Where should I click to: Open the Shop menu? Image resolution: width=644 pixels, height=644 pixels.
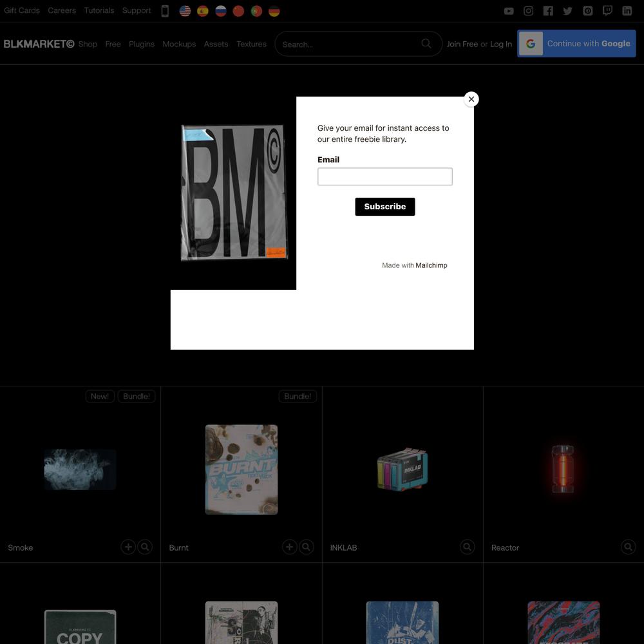(x=88, y=44)
